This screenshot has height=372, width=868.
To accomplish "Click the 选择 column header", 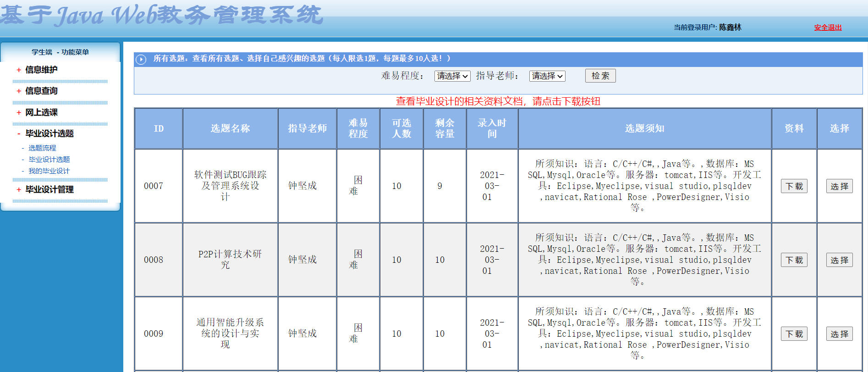I will (x=840, y=129).
